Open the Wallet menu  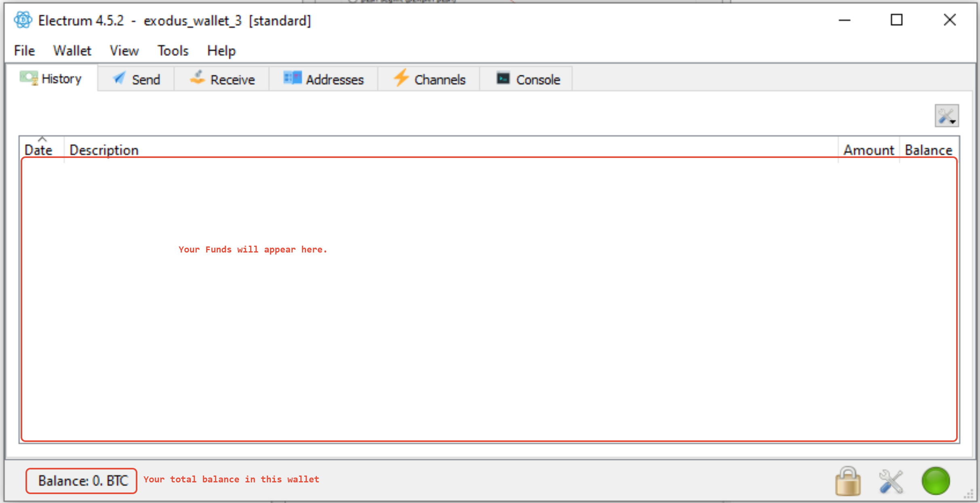pyautogui.click(x=72, y=51)
